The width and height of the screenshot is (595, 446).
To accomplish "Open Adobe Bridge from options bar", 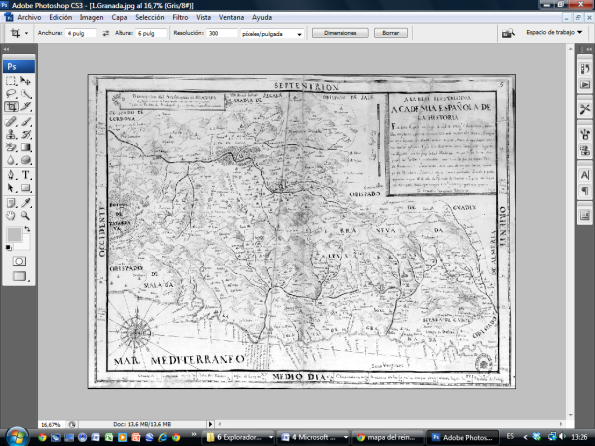I will [508, 33].
